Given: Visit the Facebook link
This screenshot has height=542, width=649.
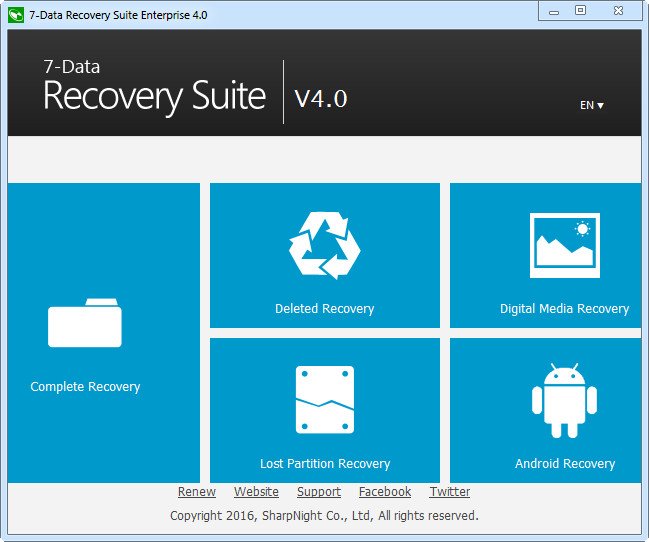Looking at the screenshot, I should point(385,491).
